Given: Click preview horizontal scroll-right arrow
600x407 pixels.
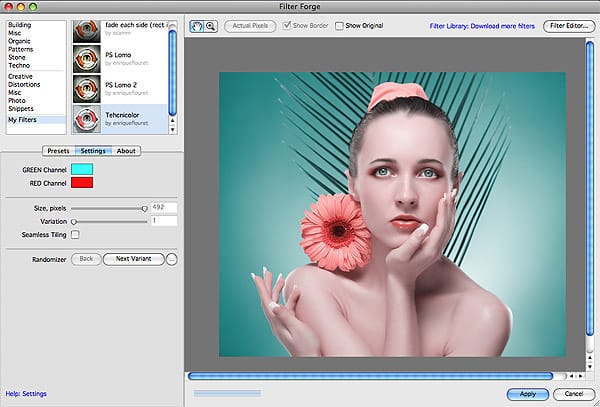Looking at the screenshot, I should [x=581, y=376].
